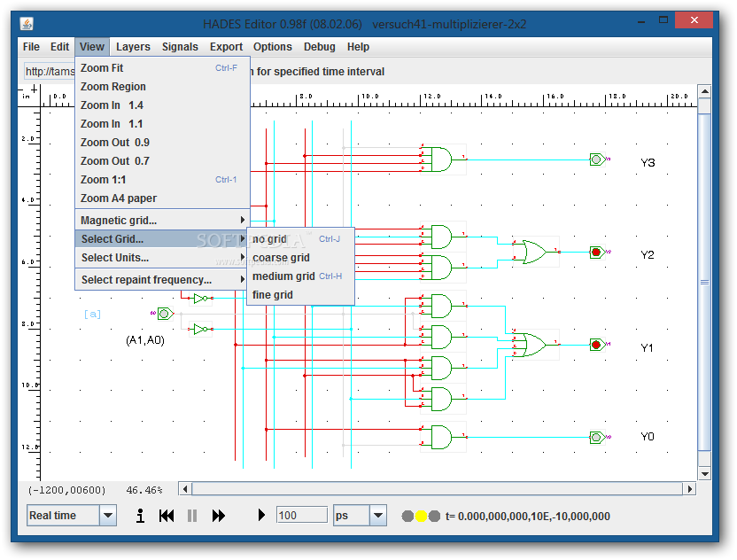This screenshot has height=560, width=737.
Task: Click the right gray status light
Action: tap(435, 517)
